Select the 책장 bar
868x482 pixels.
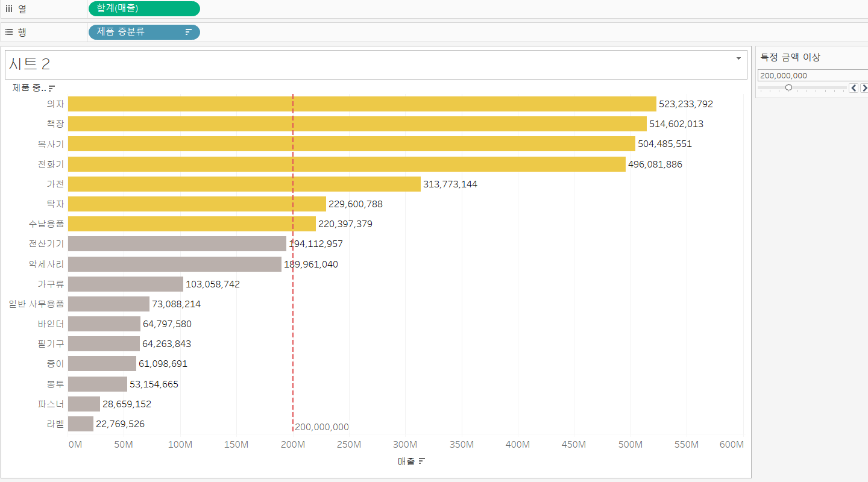point(357,124)
